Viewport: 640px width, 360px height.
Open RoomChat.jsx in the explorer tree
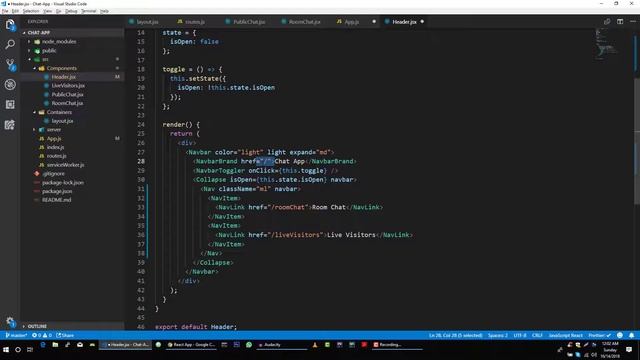[x=67, y=103]
